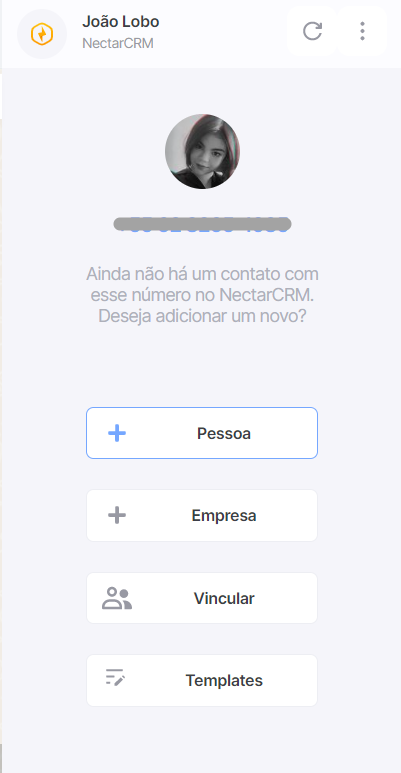Click 'Deseja adicionar um novo?' text line
This screenshot has width=401, height=773.
pyautogui.click(x=202, y=316)
